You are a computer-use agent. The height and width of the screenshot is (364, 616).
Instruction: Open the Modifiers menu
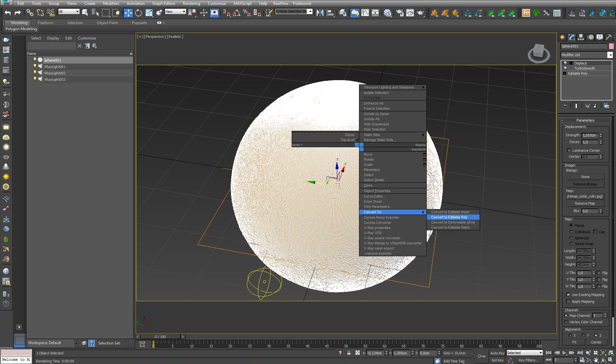click(111, 3)
